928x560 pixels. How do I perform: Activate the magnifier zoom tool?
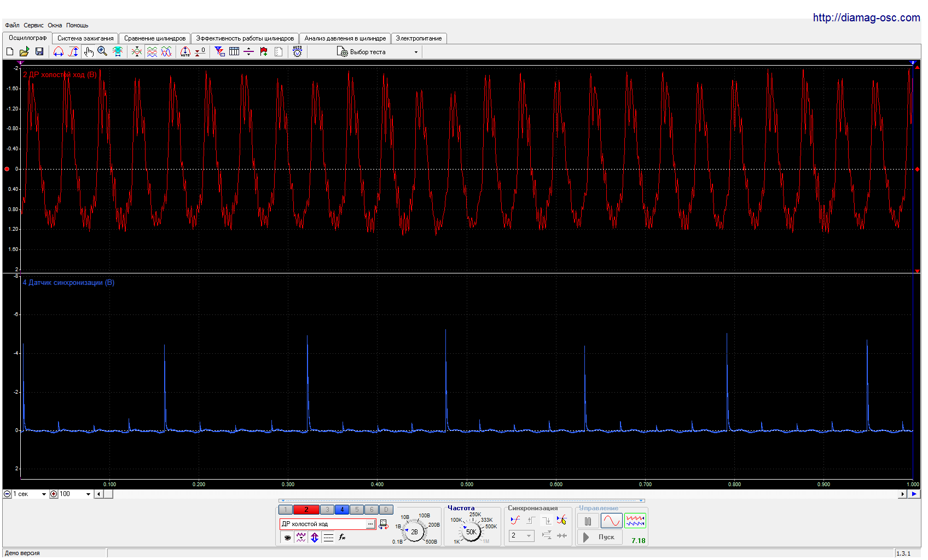point(102,51)
